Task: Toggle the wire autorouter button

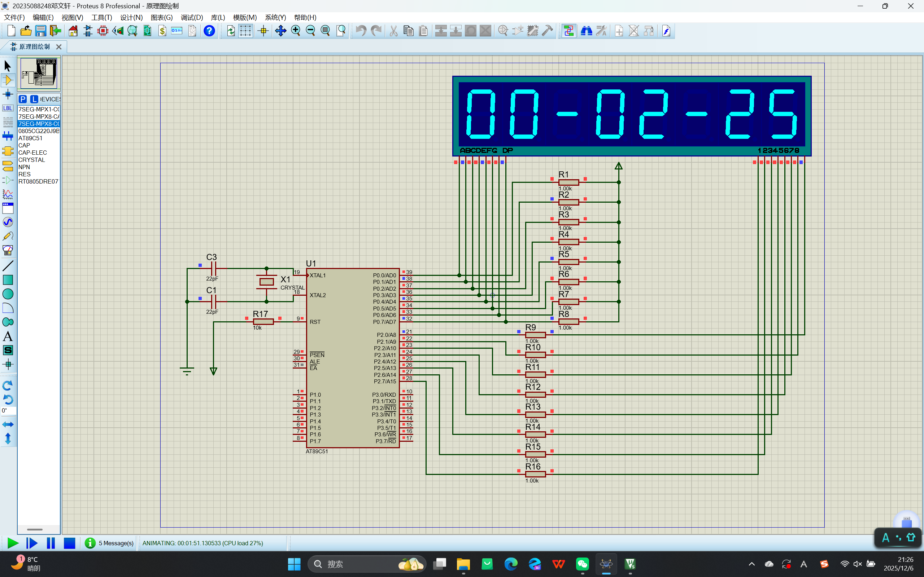Action: tap(568, 31)
